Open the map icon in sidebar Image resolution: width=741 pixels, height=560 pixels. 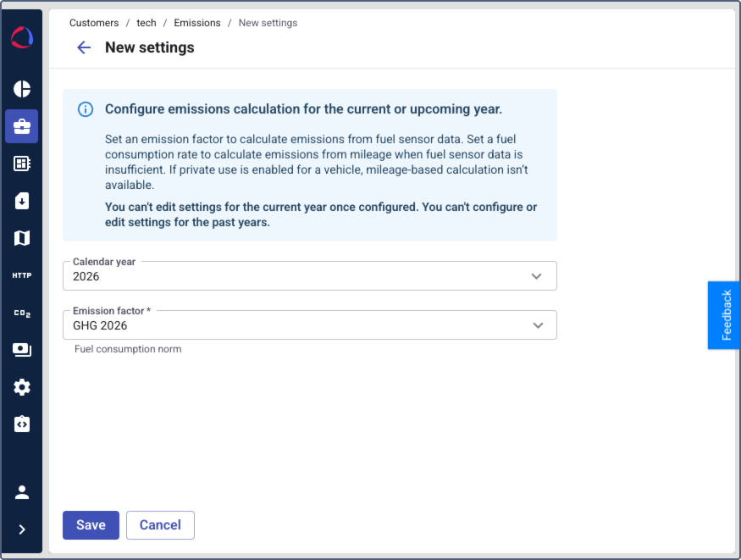point(22,238)
